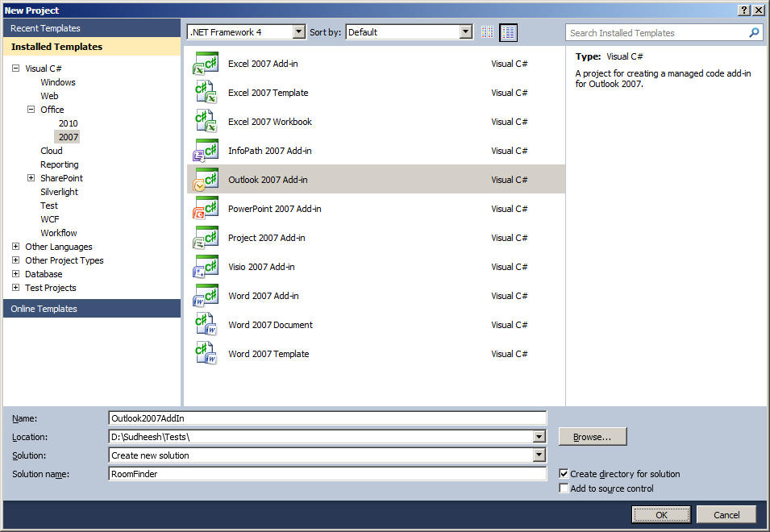Focus the Search Installed Templates box

(x=658, y=33)
